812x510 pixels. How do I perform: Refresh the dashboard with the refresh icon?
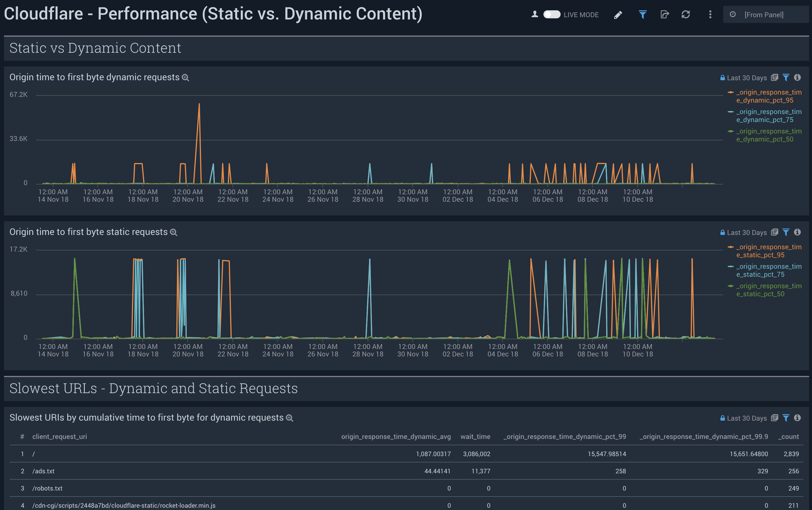pos(687,15)
